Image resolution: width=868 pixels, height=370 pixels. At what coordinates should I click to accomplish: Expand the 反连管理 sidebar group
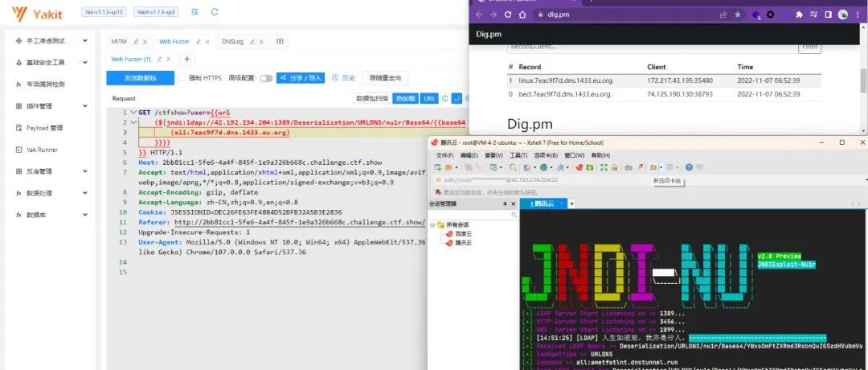click(x=51, y=171)
